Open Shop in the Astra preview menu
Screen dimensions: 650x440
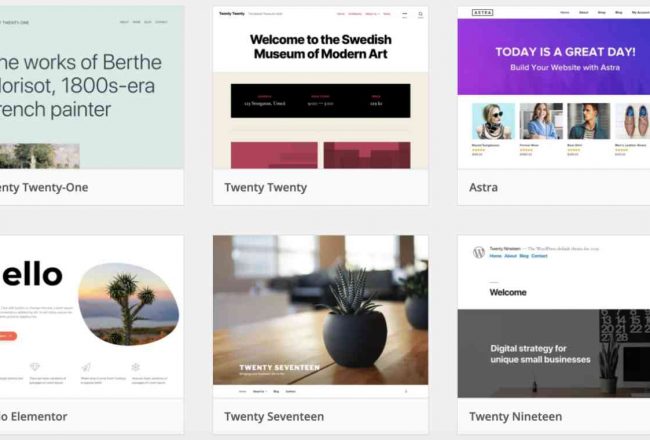tap(601, 13)
